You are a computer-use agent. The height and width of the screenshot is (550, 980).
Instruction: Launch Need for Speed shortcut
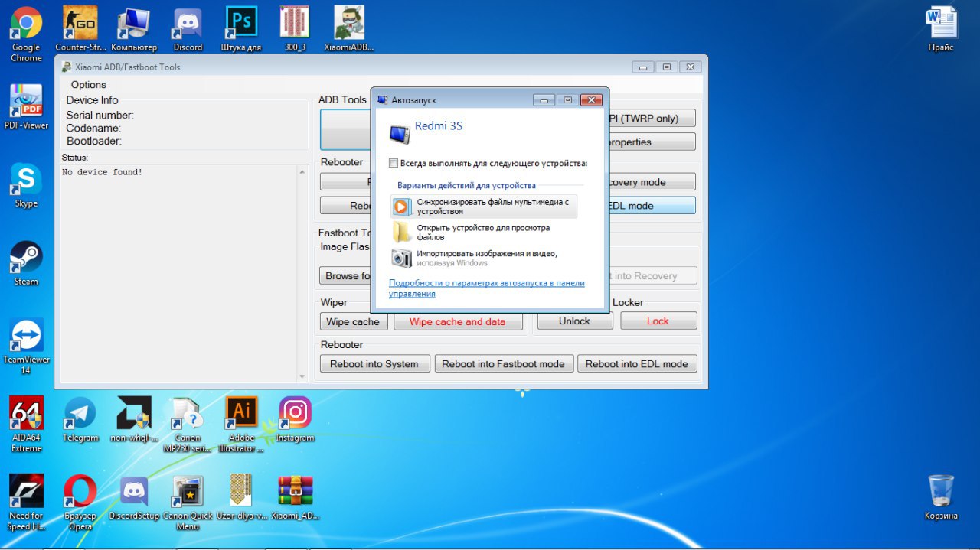coord(26,503)
